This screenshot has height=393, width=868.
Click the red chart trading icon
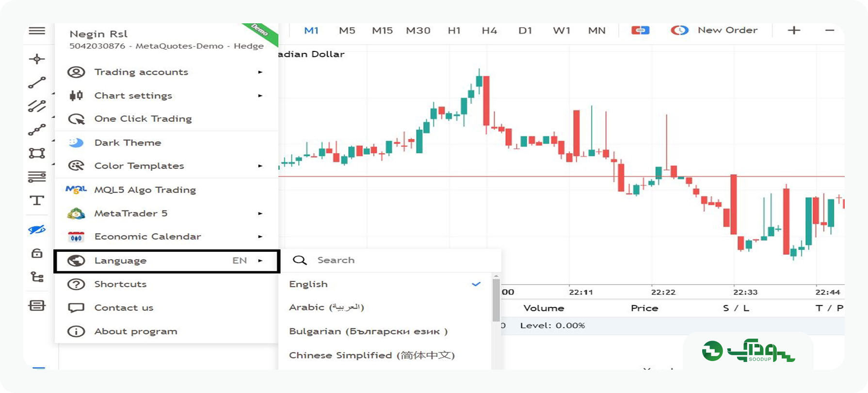tap(640, 31)
